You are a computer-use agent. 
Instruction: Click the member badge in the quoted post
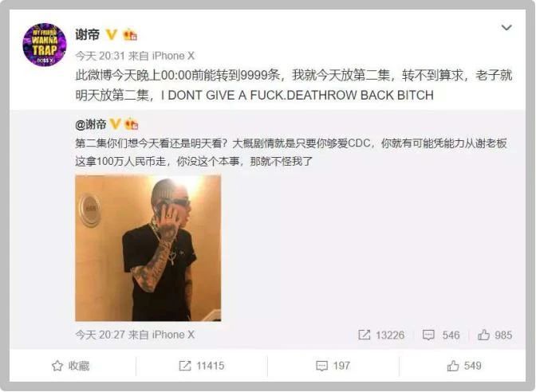click(132, 124)
